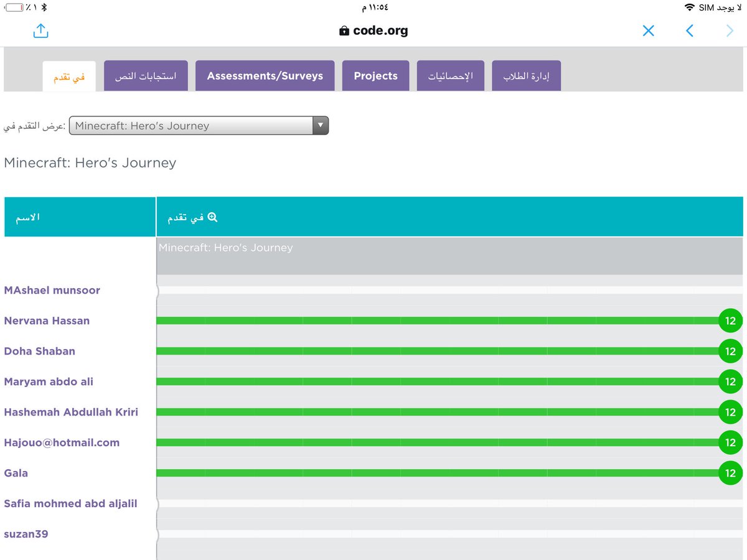Open the إدارة الطلاب manage students tab

point(526,76)
